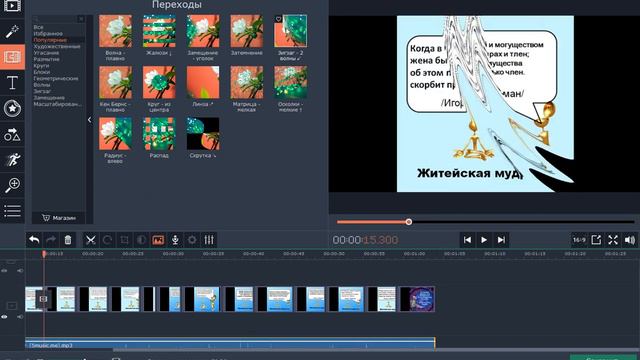This screenshot has height=360, width=640.
Task: Select the Волны category
Action: pos(42,85)
